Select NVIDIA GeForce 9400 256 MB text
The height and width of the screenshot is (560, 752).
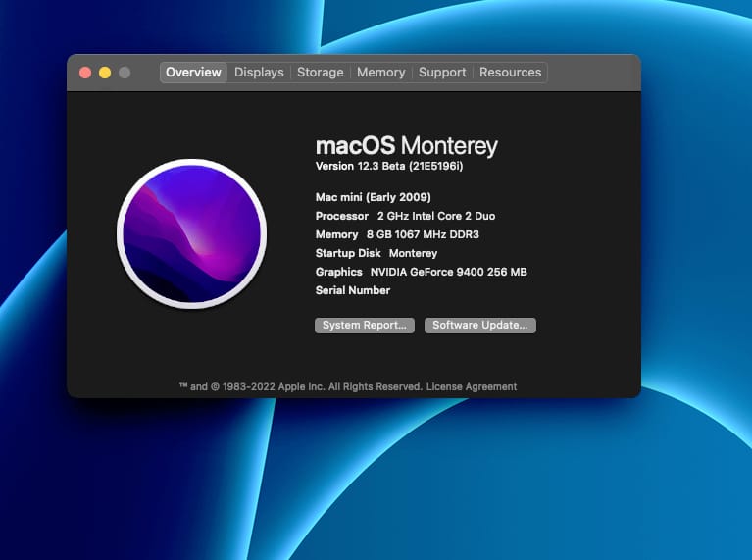tap(448, 272)
